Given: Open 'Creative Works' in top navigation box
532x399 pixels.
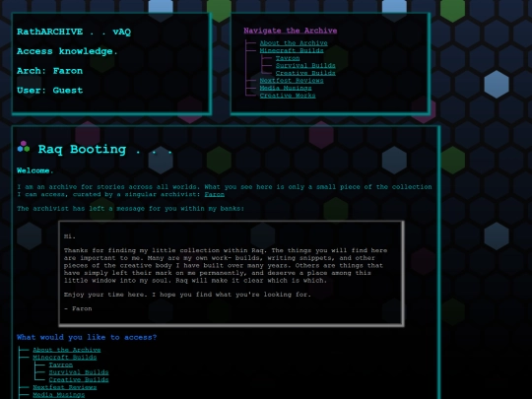Looking at the screenshot, I should 288,96.
